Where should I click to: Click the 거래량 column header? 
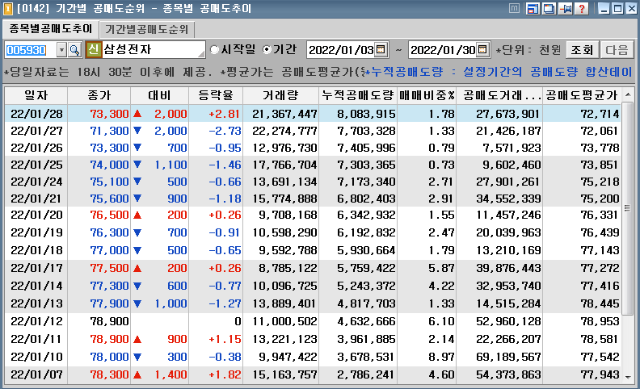click(x=280, y=96)
